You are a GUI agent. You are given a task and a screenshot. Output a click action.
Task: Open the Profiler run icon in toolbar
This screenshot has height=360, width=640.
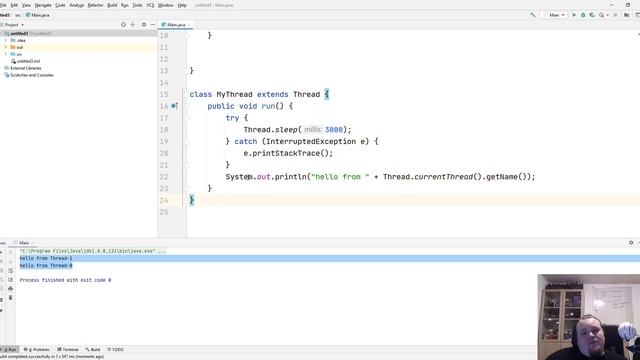[x=602, y=15]
